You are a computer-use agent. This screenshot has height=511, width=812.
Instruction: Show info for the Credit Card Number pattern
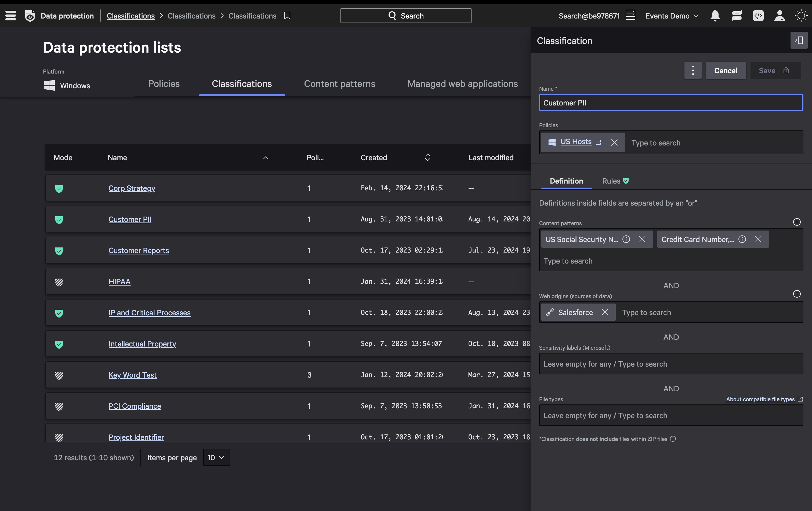(x=742, y=239)
